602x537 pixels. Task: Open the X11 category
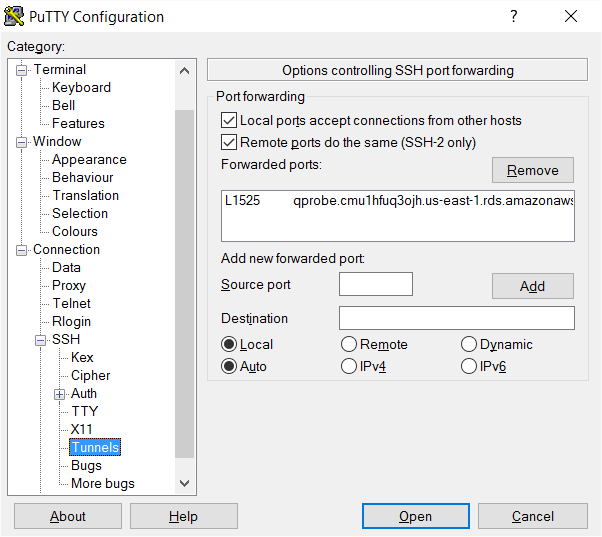pos(81,430)
